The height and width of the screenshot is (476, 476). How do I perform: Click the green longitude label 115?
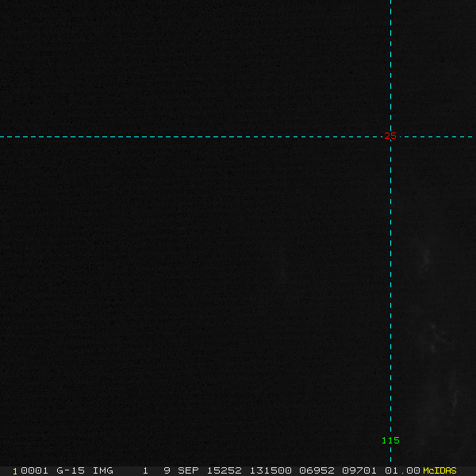point(390,440)
